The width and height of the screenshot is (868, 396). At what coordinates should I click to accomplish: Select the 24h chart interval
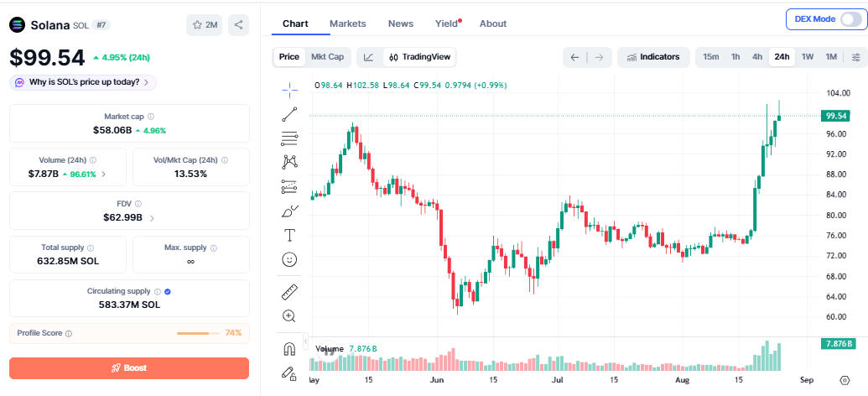782,57
